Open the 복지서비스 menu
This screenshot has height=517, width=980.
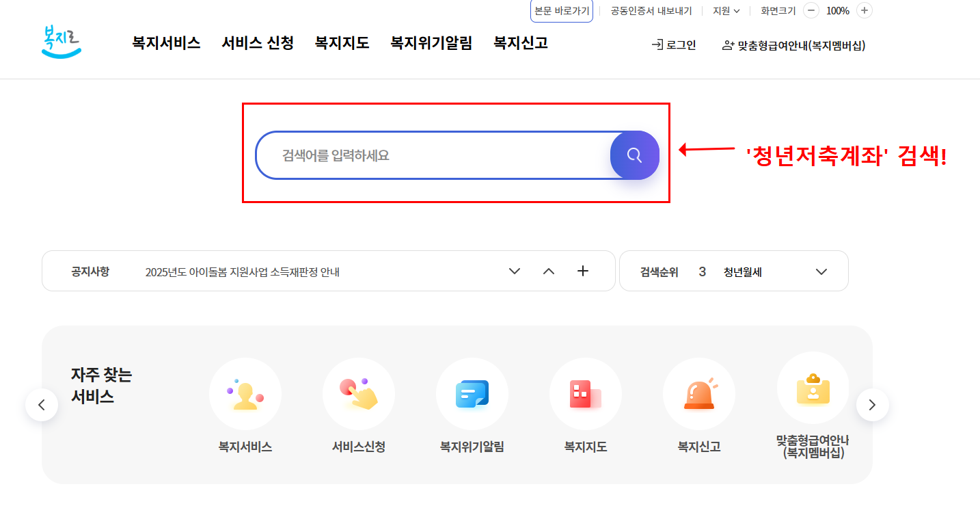tap(166, 42)
